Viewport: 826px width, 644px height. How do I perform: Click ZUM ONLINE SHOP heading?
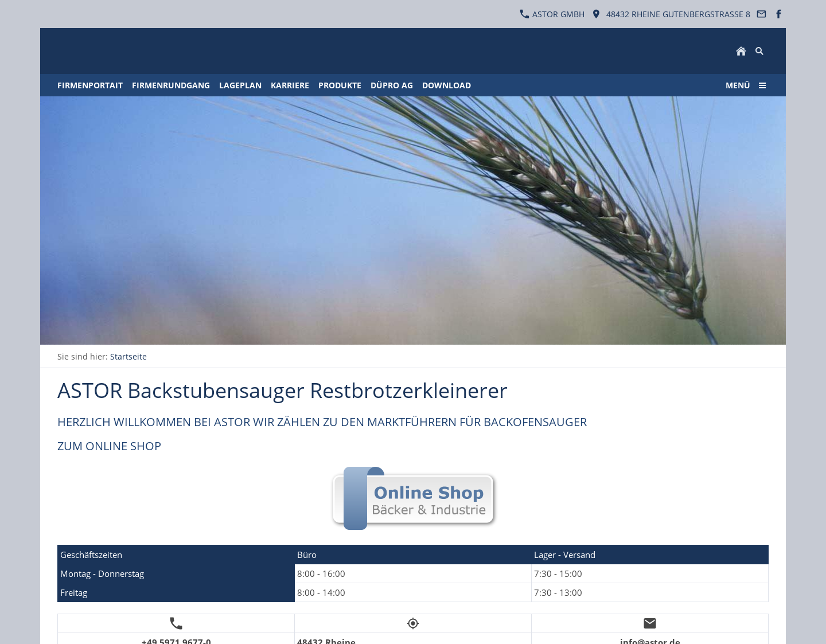(x=109, y=446)
